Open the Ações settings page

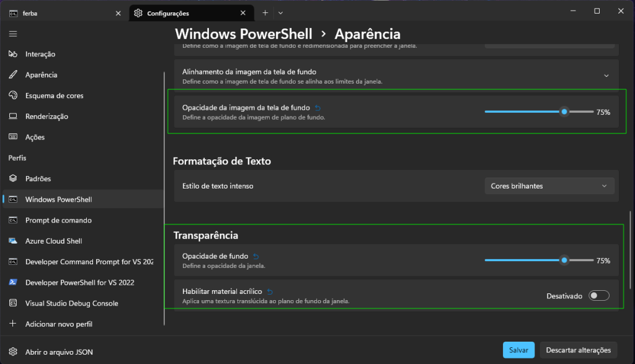(x=35, y=137)
